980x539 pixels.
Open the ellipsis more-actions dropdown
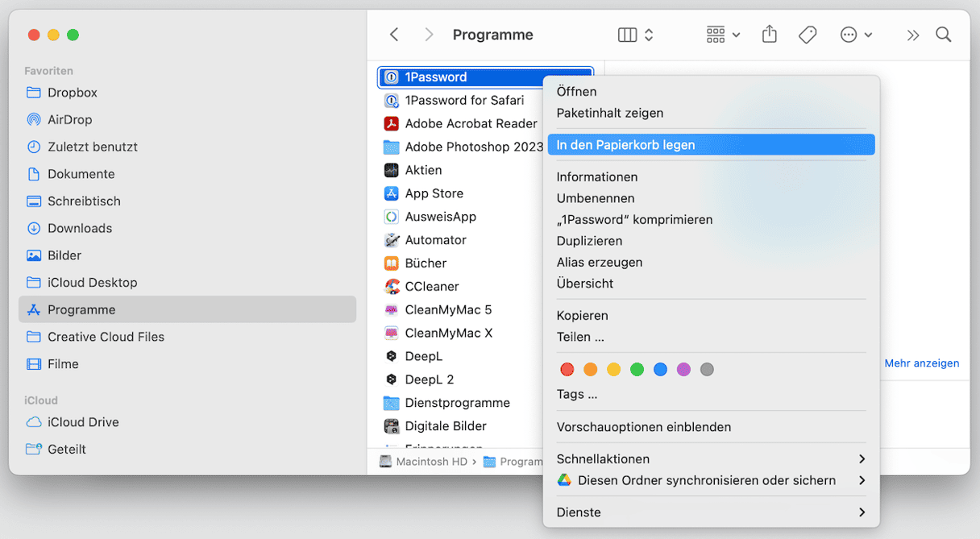[x=856, y=35]
